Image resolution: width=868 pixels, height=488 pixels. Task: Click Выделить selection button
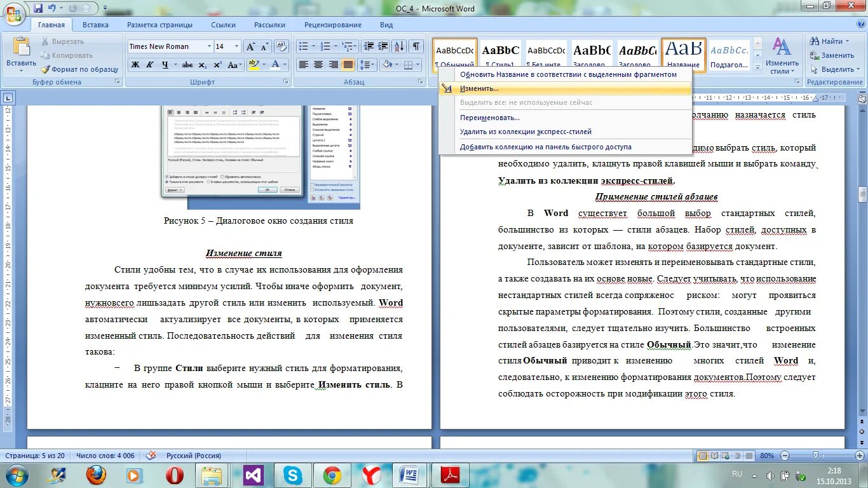pyautogui.click(x=834, y=69)
